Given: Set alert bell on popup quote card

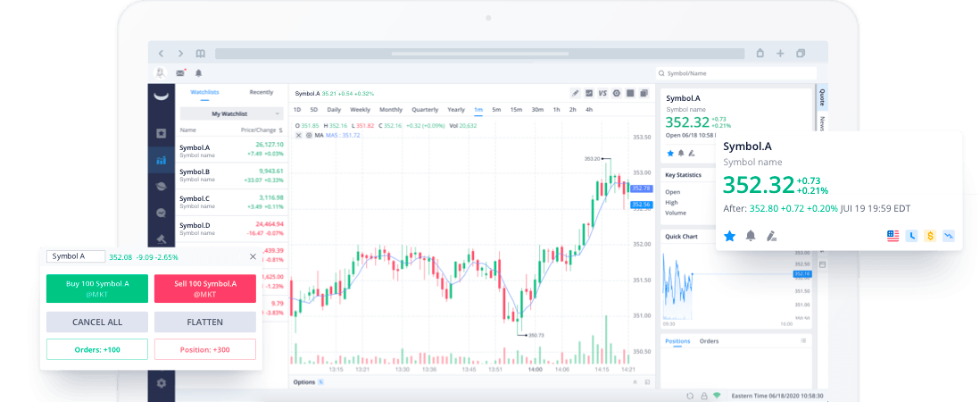Looking at the screenshot, I should (x=751, y=236).
